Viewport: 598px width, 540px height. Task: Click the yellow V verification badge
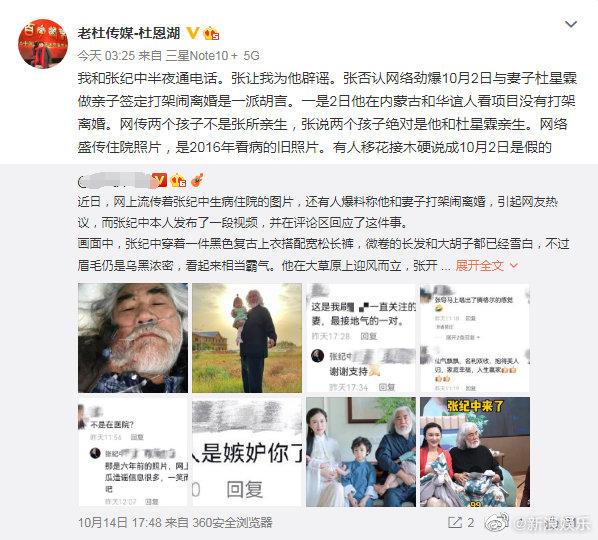pos(193,34)
